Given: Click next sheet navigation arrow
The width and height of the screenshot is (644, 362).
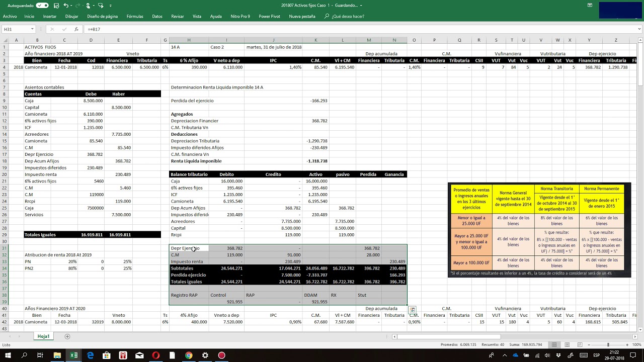Looking at the screenshot, I should (x=20, y=336).
